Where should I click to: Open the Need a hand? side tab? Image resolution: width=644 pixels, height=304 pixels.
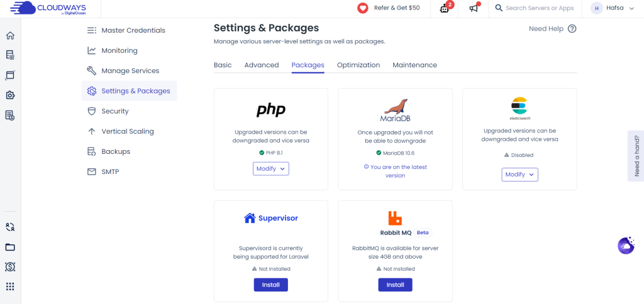click(x=636, y=156)
